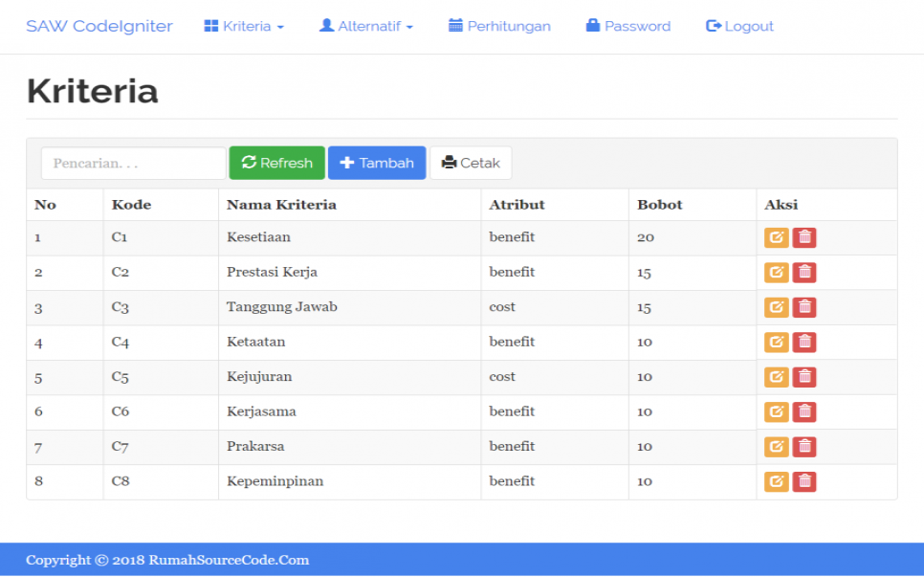
Task: Delete the Kejujuran row using trash icon
Action: click(804, 377)
